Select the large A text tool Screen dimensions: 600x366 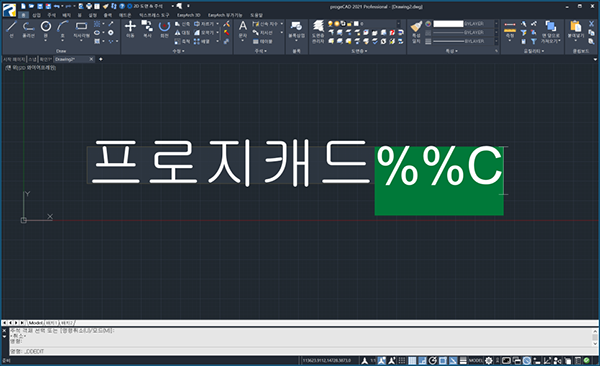pyautogui.click(x=243, y=26)
